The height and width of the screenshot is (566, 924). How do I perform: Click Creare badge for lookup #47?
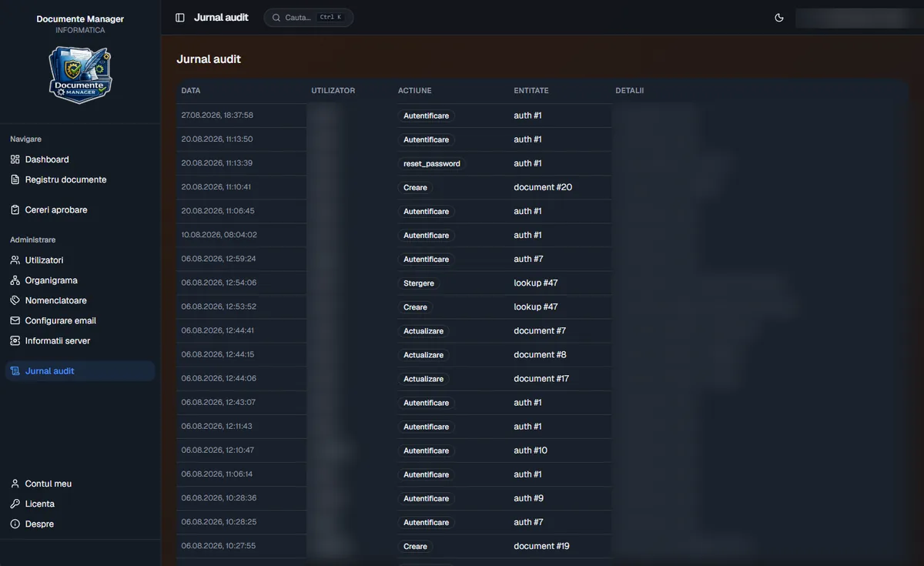(x=415, y=306)
